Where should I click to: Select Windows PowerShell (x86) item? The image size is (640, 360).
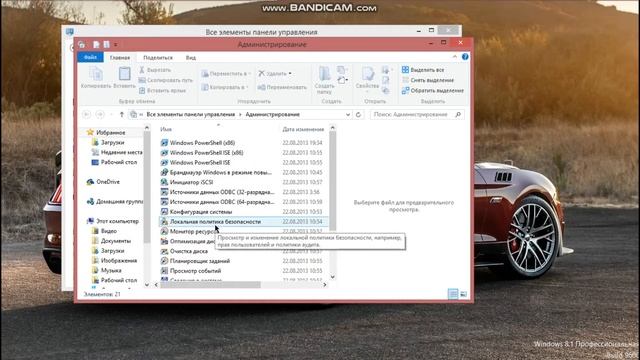pyautogui.click(x=202, y=143)
